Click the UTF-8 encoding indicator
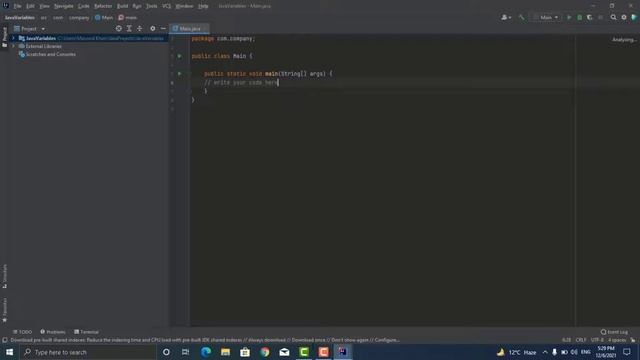 pyautogui.click(x=597, y=340)
